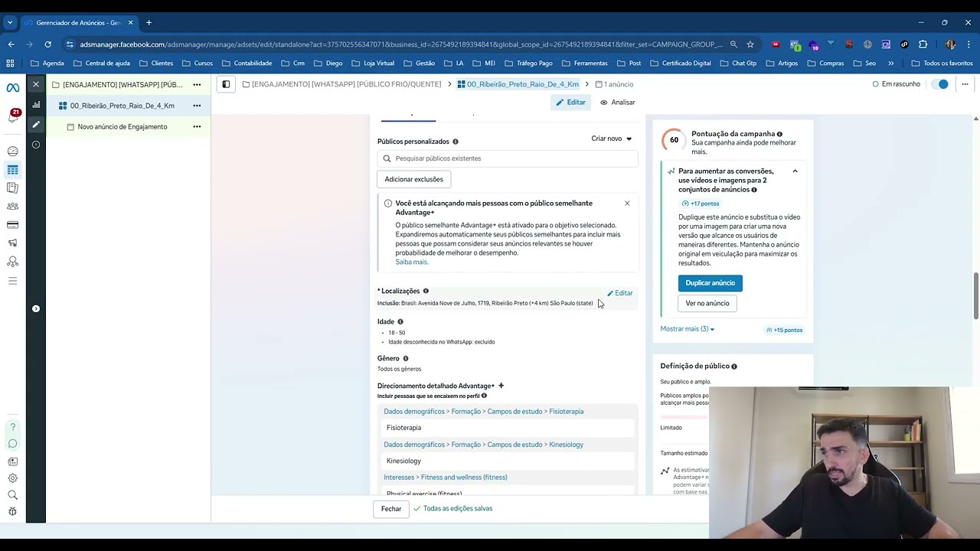Close the editing panel with X icon
This screenshot has width=980, height=551.
click(36, 84)
